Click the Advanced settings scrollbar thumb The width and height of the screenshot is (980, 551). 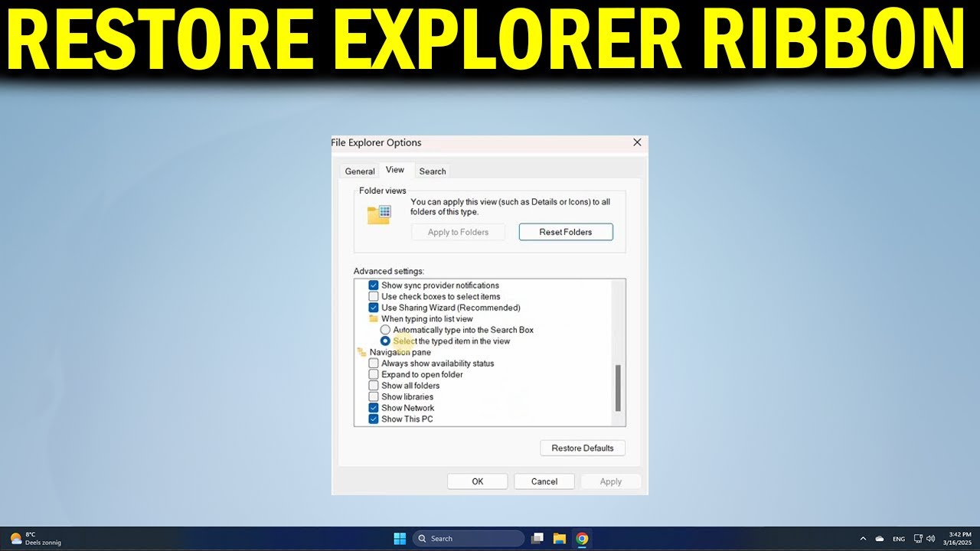618,388
